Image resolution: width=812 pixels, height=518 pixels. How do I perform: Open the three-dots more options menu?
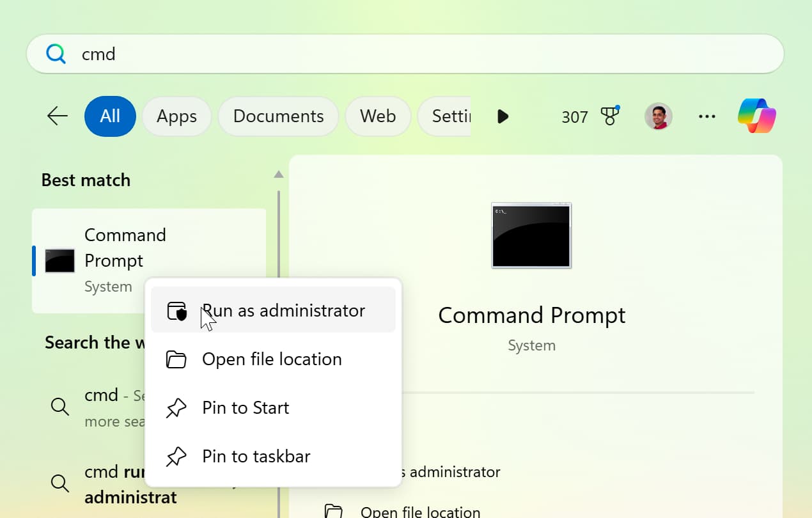[x=707, y=116]
